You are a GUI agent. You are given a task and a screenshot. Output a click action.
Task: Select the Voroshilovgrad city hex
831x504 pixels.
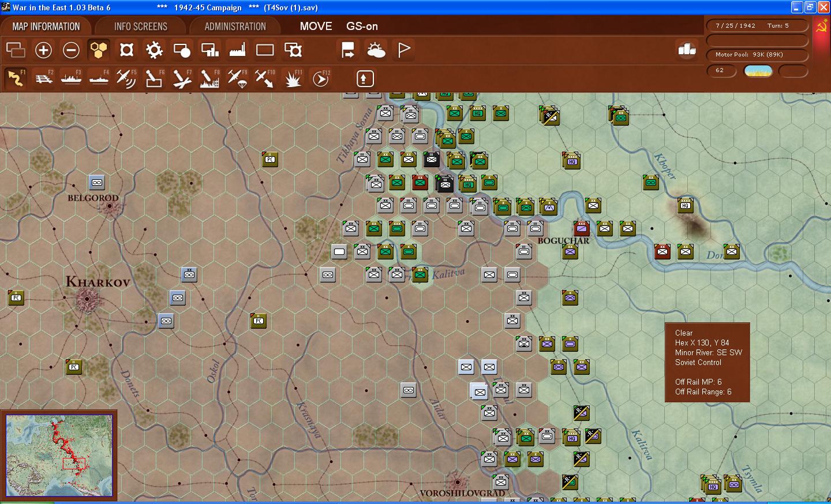[458, 482]
